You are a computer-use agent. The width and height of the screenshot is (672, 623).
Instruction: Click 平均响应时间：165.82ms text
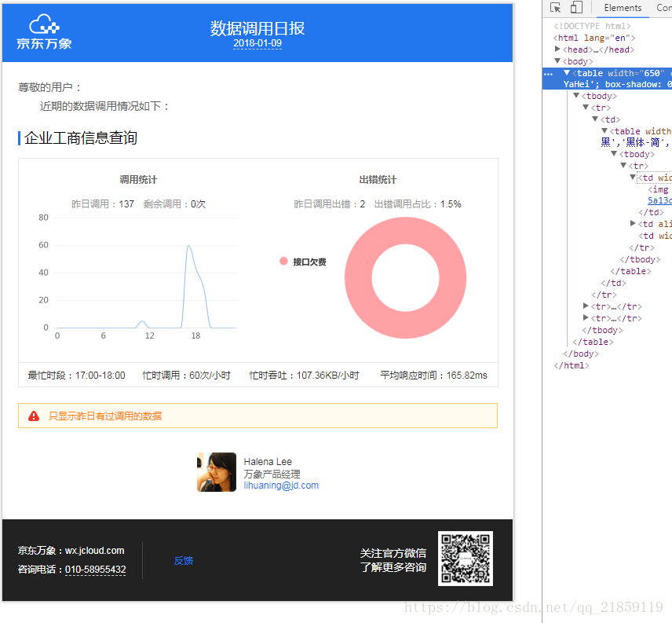433,376
